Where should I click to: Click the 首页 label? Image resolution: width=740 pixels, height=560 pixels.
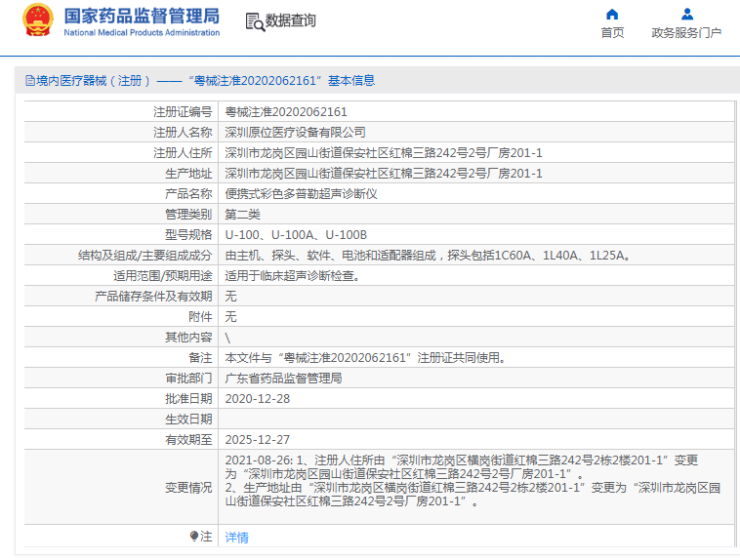612,32
